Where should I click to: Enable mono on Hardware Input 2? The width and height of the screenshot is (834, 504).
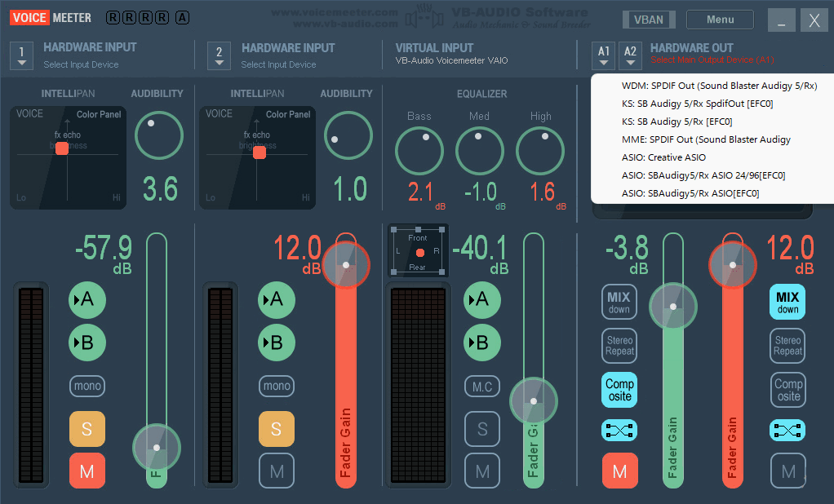pos(277,386)
